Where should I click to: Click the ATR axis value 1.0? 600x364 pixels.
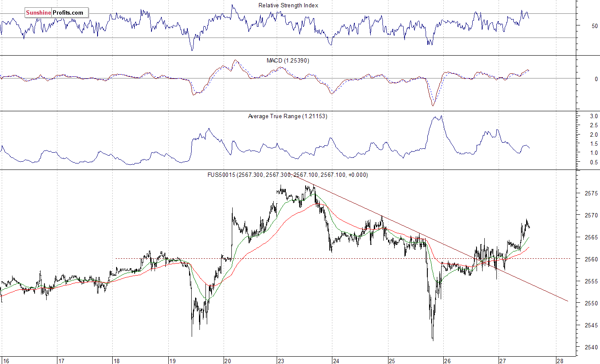coord(594,153)
